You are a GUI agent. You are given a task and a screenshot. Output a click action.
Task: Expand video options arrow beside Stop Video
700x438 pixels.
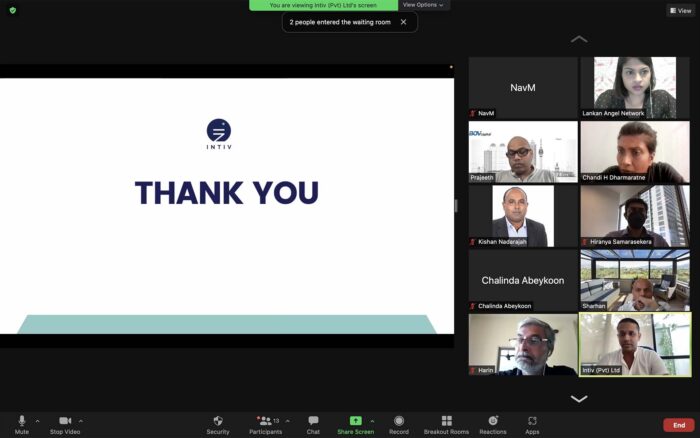[81, 420]
